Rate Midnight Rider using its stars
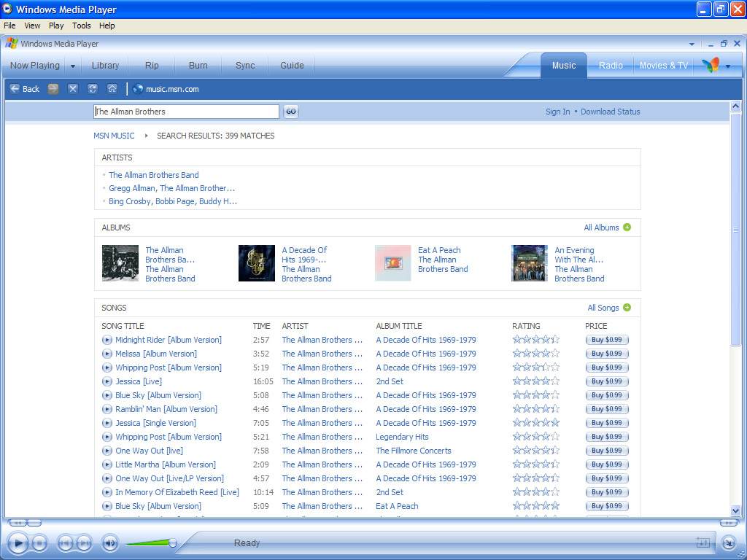 pos(536,340)
